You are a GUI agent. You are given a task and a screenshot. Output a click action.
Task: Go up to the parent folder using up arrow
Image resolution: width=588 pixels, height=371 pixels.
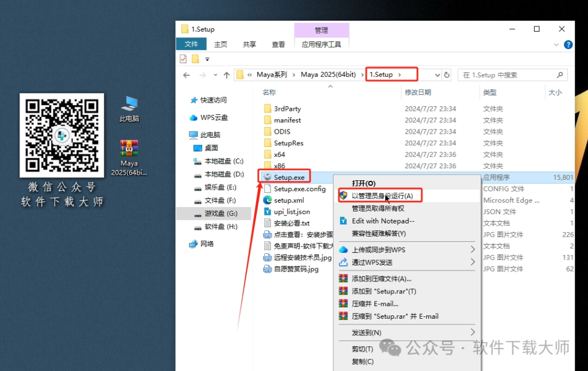[x=227, y=74]
